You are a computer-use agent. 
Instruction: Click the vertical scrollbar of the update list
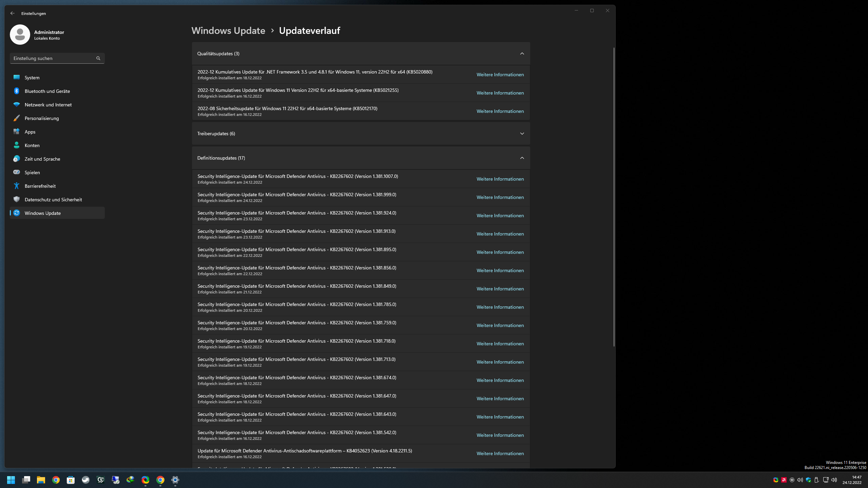pos(614,197)
